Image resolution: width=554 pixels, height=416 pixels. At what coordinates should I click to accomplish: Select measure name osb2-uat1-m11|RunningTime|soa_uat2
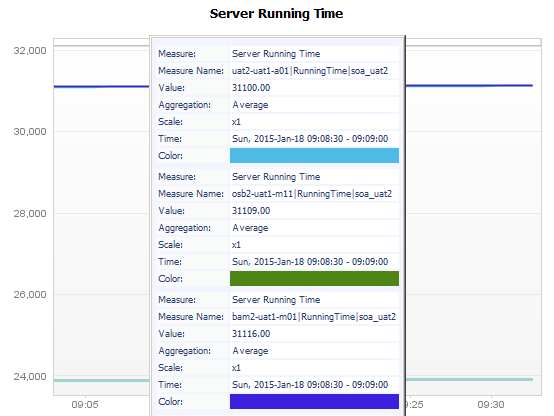(312, 194)
